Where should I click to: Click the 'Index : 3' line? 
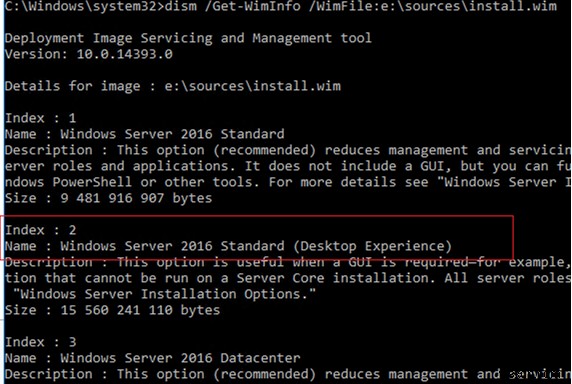40,342
